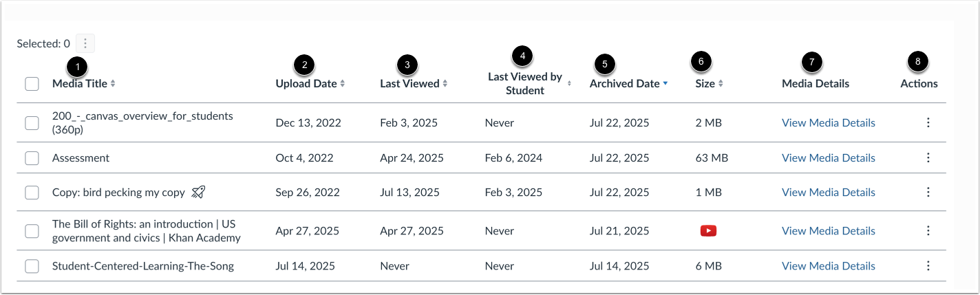This screenshot has width=980, height=295.
Task: Open actions menu for bird pecking copy row
Action: click(928, 193)
